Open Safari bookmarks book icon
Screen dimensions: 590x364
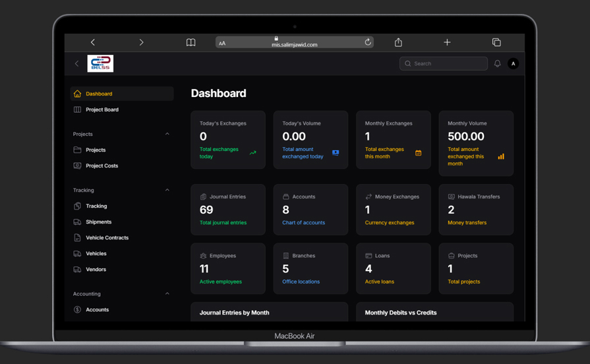pos(191,42)
